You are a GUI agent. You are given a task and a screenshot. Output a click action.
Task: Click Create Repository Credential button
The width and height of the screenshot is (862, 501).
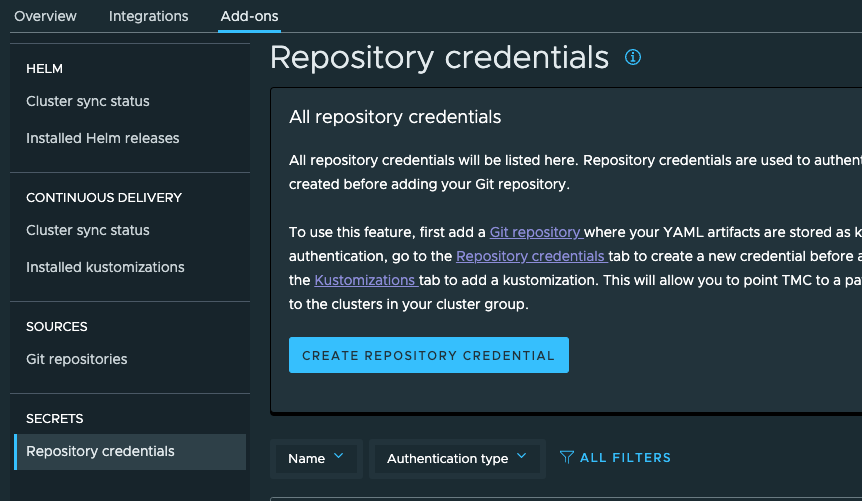429,355
